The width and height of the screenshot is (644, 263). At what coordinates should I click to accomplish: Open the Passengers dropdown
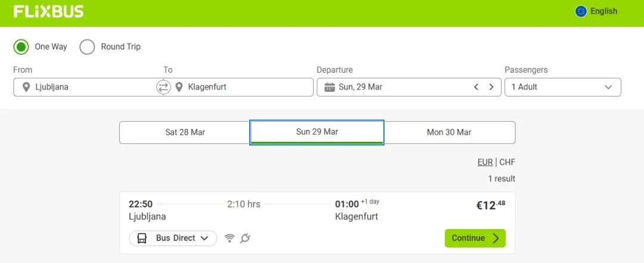pos(562,87)
